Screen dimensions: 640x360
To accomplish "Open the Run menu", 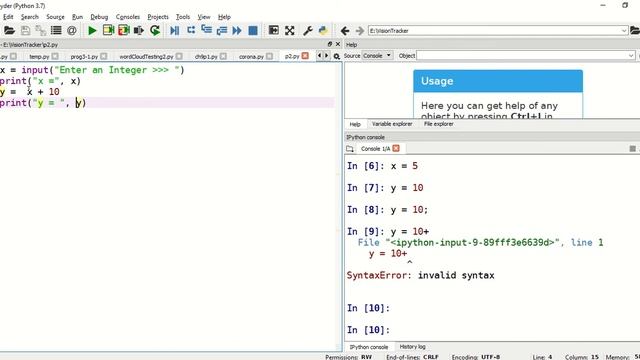I will [x=77, y=17].
